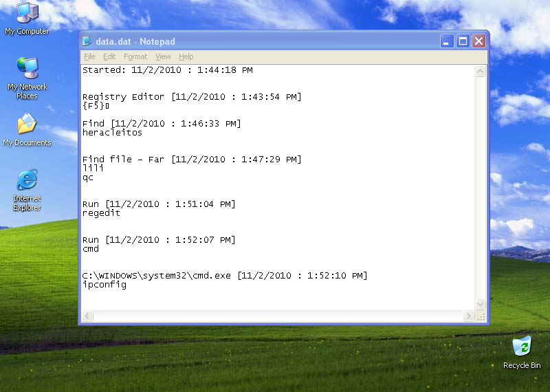Open the View menu in Notepad
The image size is (550, 392).
163,56
